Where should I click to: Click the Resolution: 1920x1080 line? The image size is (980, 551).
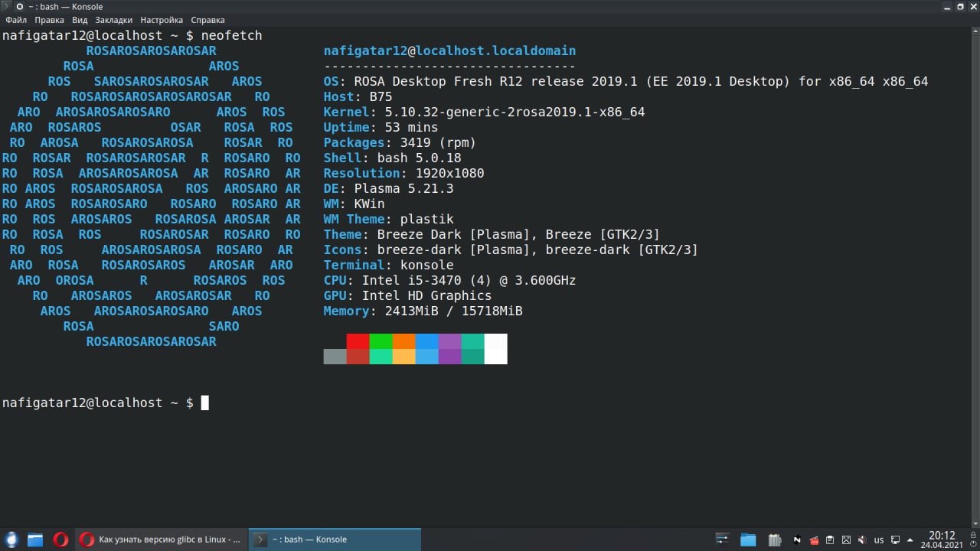403,173
